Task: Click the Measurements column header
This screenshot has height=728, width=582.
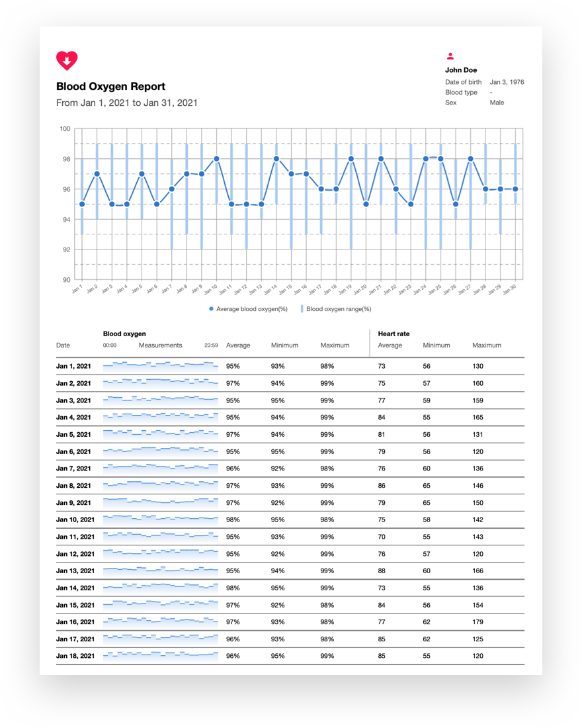Action: pos(160,345)
